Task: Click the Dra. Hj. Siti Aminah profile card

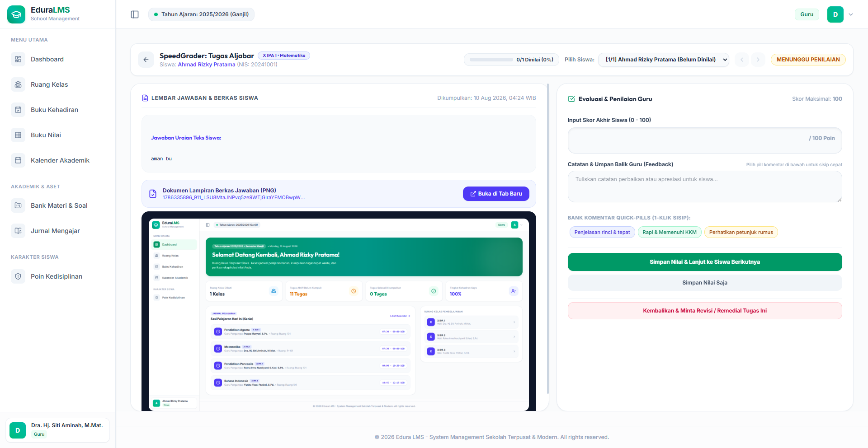Action: (x=58, y=430)
